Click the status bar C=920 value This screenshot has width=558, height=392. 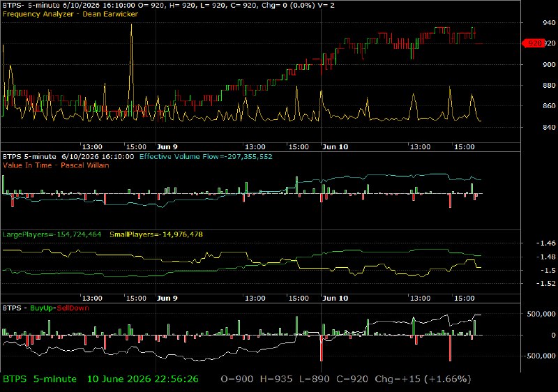coord(352,379)
